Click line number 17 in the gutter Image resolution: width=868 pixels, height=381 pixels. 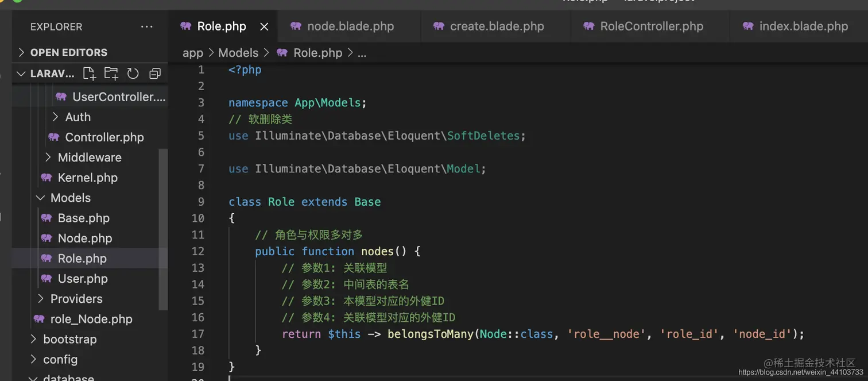click(198, 334)
